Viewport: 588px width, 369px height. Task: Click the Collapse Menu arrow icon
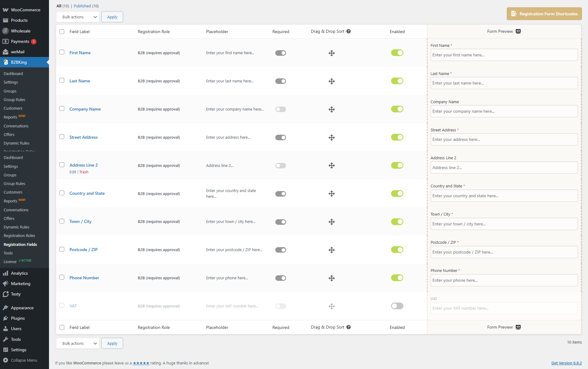pyautogui.click(x=6, y=360)
